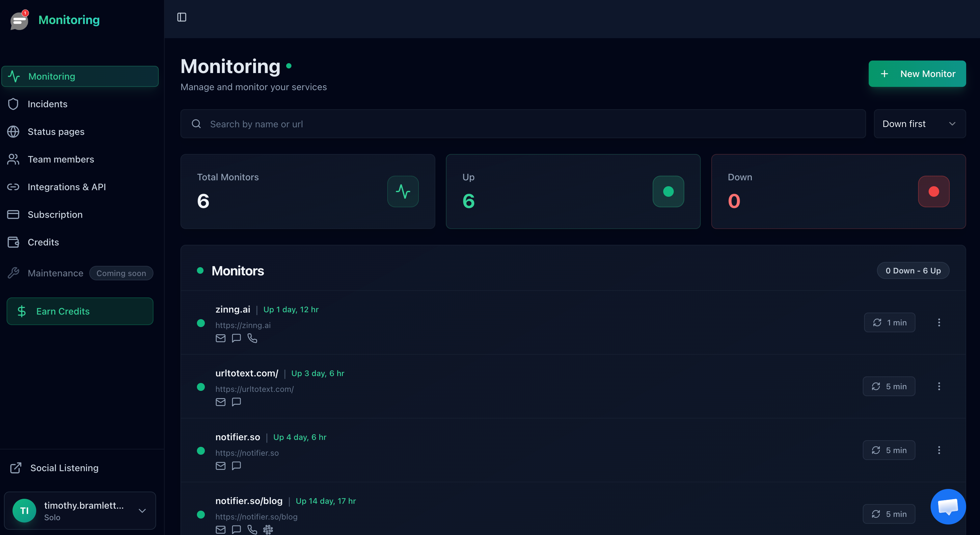Image resolution: width=980 pixels, height=535 pixels.
Task: Click the activity pulse icon on Total Monitors card
Action: coord(403,191)
